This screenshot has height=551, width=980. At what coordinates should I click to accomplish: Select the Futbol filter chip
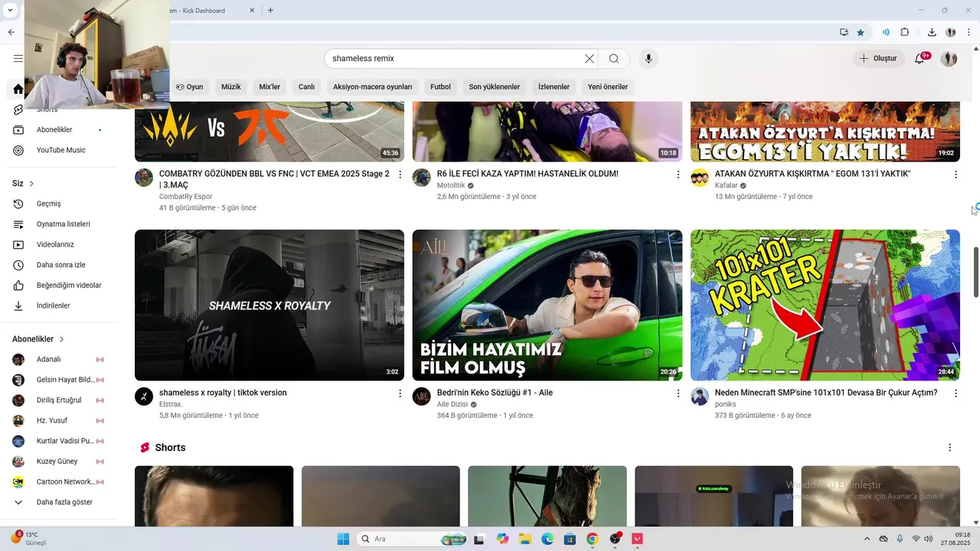click(x=440, y=86)
